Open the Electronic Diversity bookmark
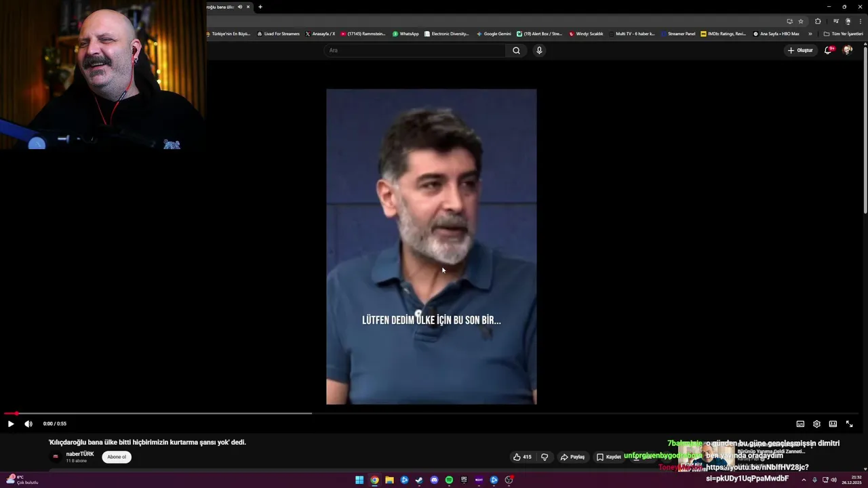This screenshot has height=488, width=868. pos(447,34)
